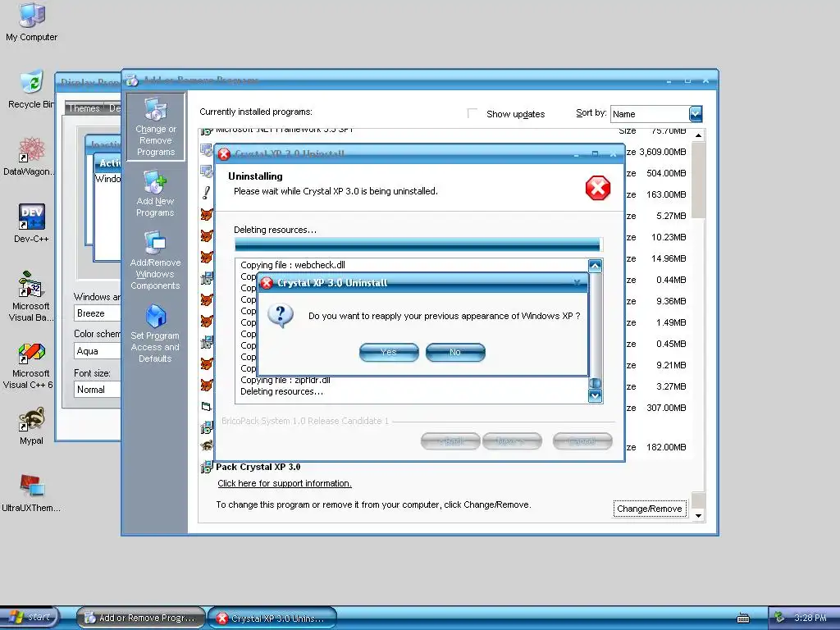Image resolution: width=840 pixels, height=630 pixels.
Task: Click the Add or Remove Programs title bar icon
Action: (132, 80)
